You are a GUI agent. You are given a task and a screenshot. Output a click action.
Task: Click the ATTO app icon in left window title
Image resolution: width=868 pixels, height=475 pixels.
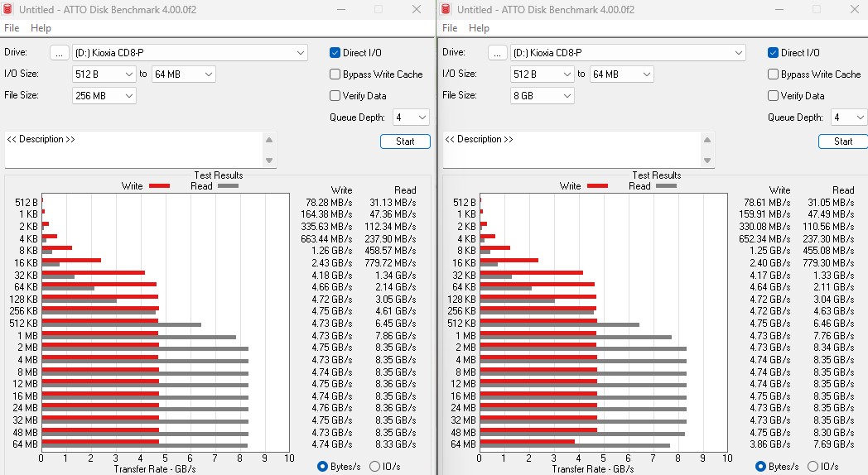(x=7, y=9)
